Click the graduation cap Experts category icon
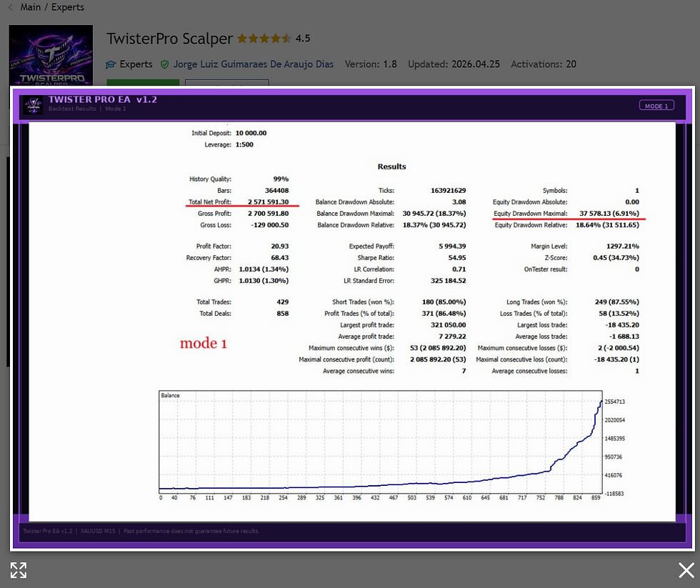This screenshot has height=588, width=700. [111, 65]
